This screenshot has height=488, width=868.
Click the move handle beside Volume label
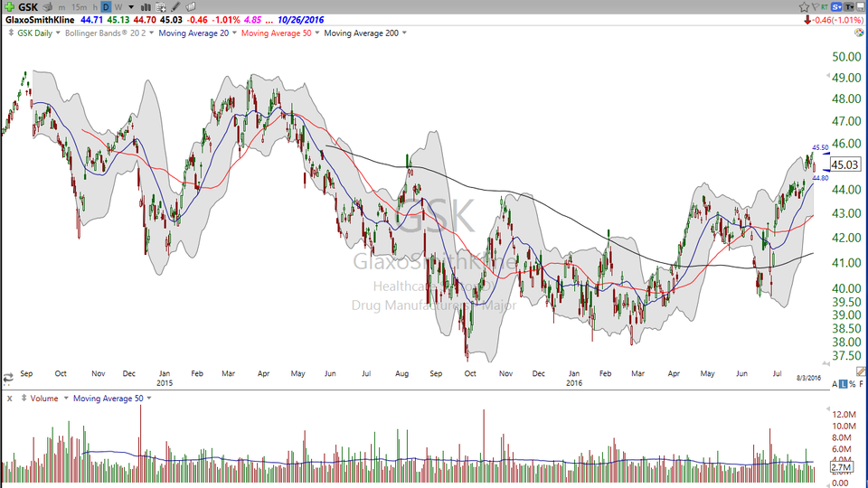[24, 398]
